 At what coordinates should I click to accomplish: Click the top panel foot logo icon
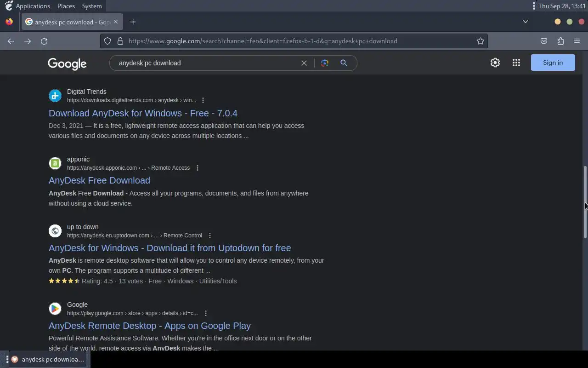(x=9, y=6)
